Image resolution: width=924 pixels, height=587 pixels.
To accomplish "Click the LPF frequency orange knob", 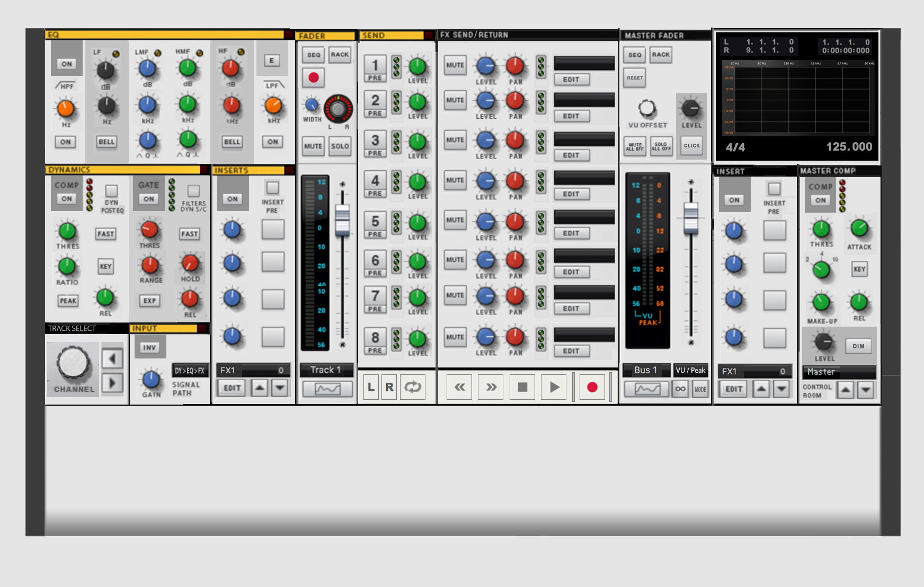I will click(273, 105).
